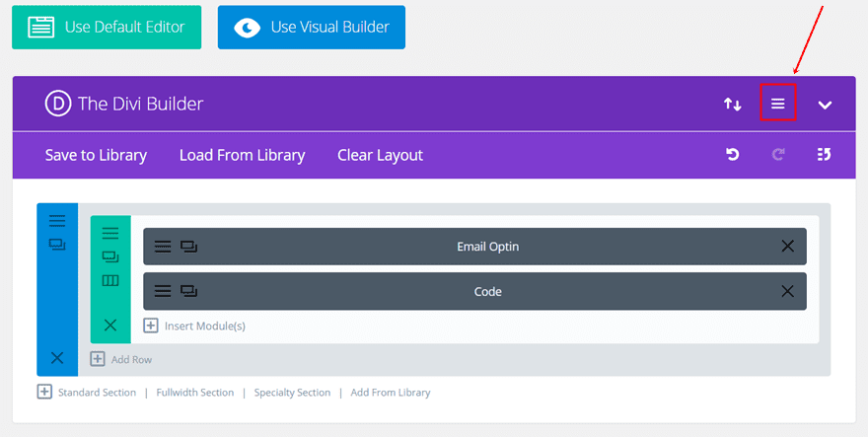Select the Email Optin module bar

pyautogui.click(x=475, y=247)
